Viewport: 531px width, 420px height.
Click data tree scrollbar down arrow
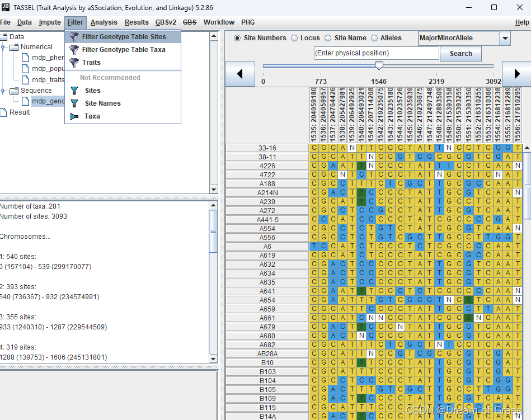tap(214, 190)
